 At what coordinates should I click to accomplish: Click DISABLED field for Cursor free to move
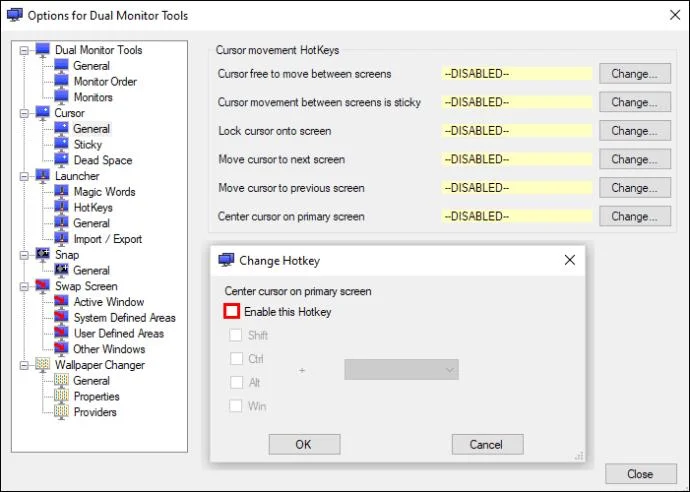(517, 73)
